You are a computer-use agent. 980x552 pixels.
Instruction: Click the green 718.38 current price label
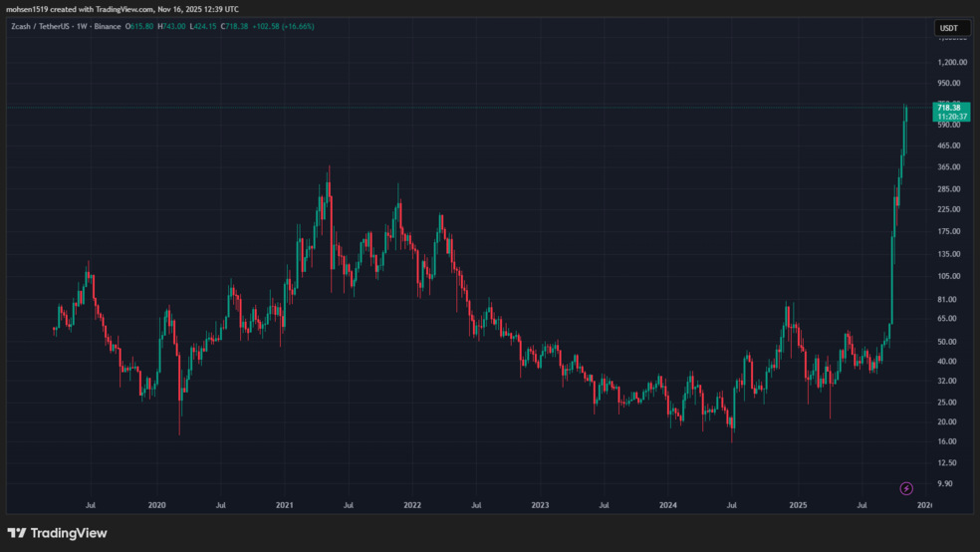tap(953, 107)
